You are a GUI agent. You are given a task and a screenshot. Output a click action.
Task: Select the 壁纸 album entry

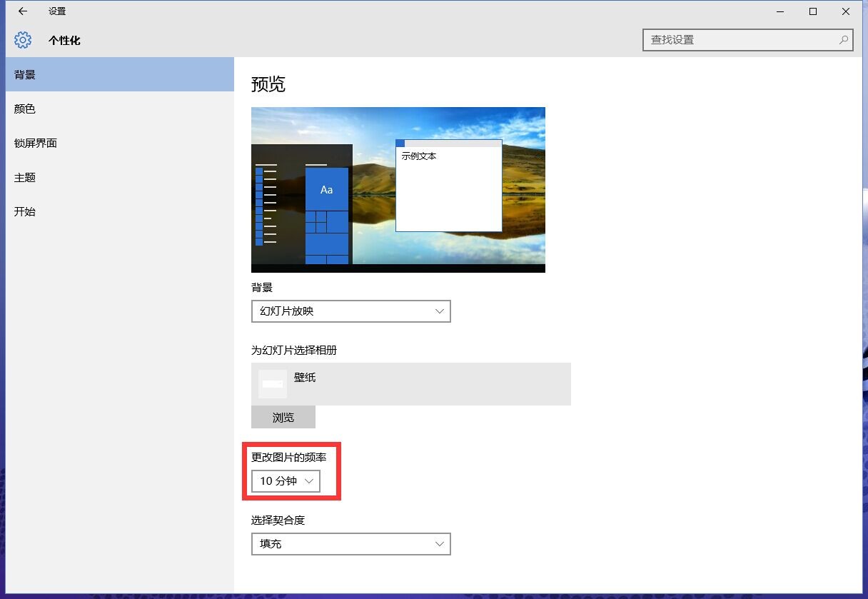tap(410, 384)
